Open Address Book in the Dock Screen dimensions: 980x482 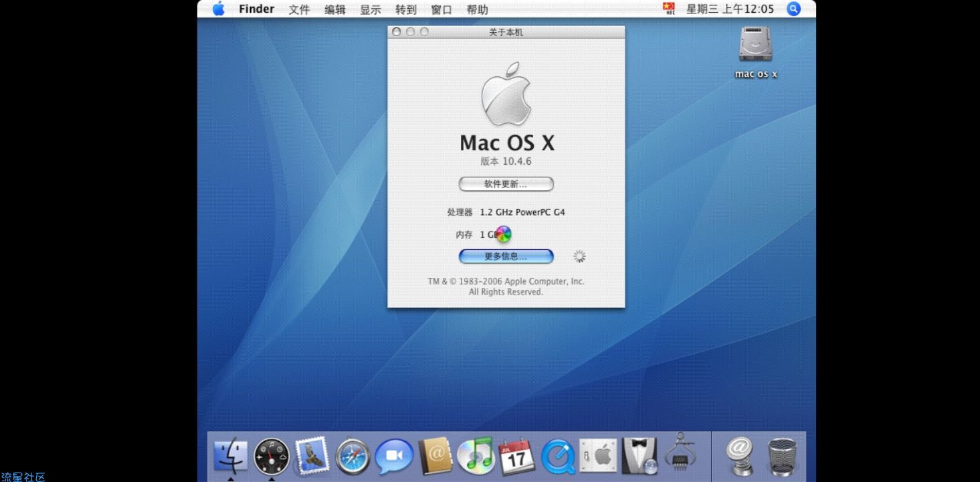tap(435, 457)
